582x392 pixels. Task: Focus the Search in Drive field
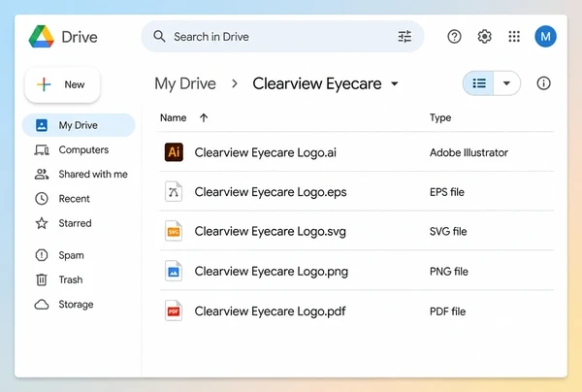pos(282,36)
